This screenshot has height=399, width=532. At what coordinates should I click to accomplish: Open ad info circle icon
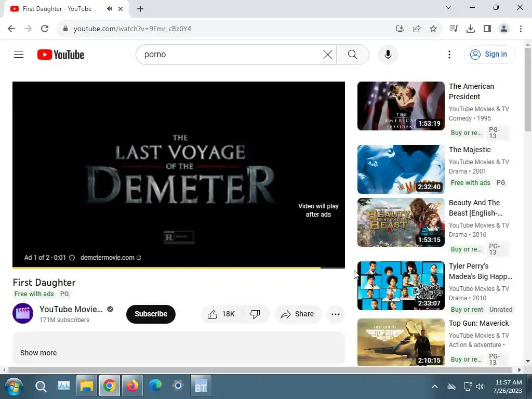72,258
